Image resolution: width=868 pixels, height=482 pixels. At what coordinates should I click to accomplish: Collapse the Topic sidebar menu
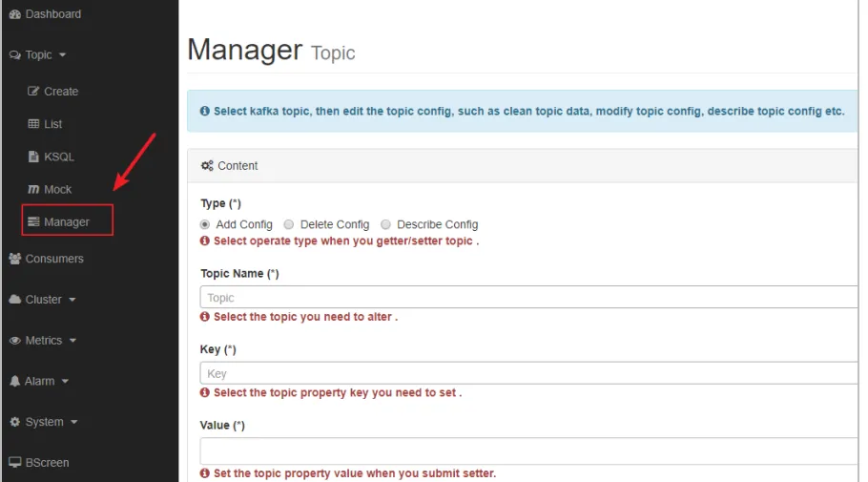[38, 55]
